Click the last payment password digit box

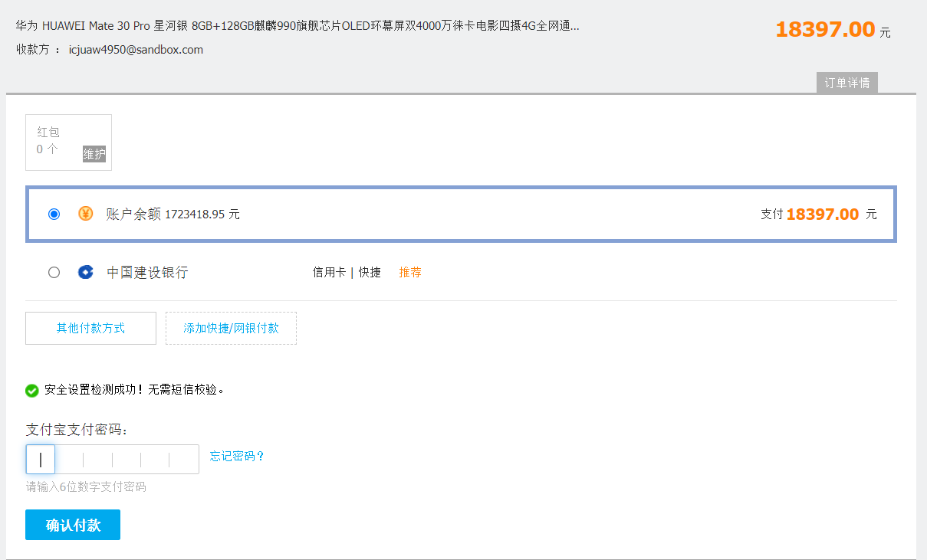(x=184, y=460)
